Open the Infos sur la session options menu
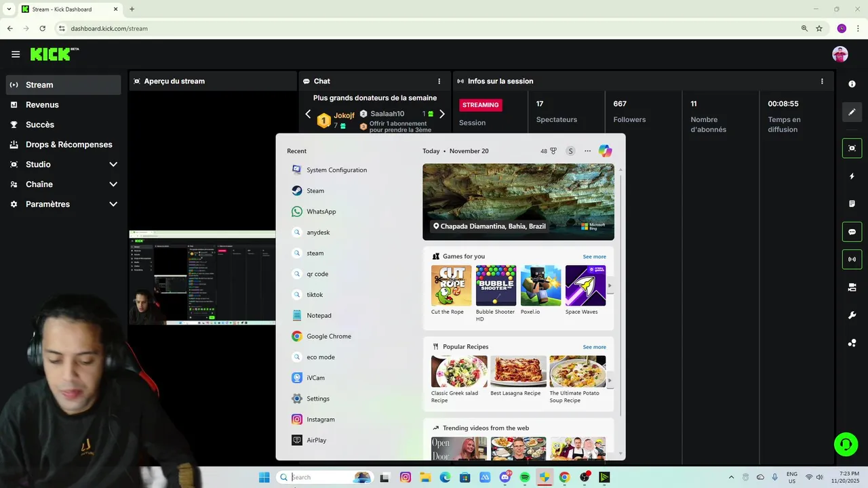 (822, 81)
